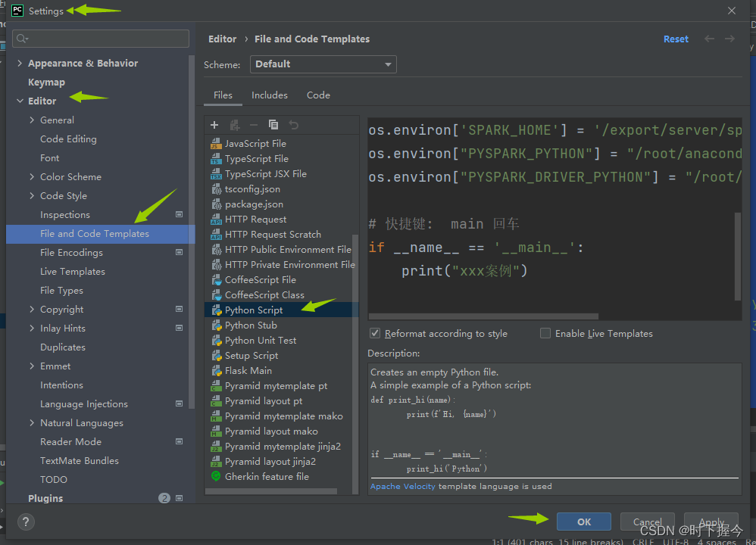This screenshot has width=756, height=545.
Task: Open TextMate Bundles settings
Action: tap(79, 460)
